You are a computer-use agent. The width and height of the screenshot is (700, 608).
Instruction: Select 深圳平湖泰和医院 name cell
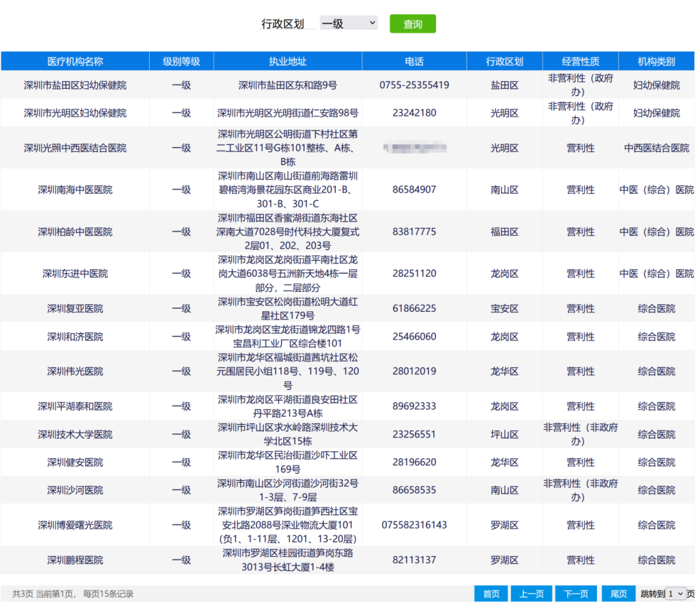click(x=75, y=406)
